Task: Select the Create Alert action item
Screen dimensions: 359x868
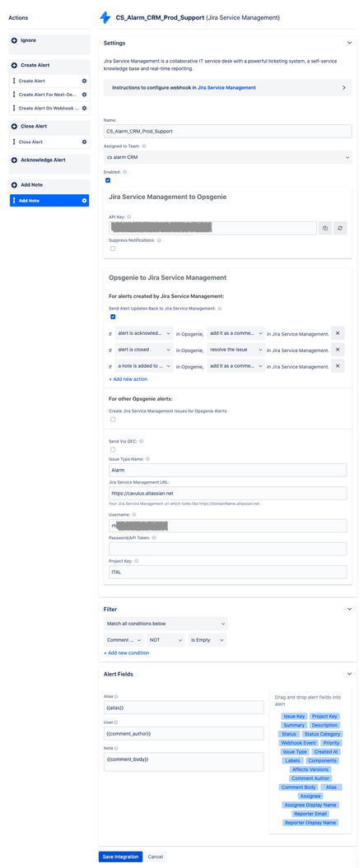Action: coord(49,81)
